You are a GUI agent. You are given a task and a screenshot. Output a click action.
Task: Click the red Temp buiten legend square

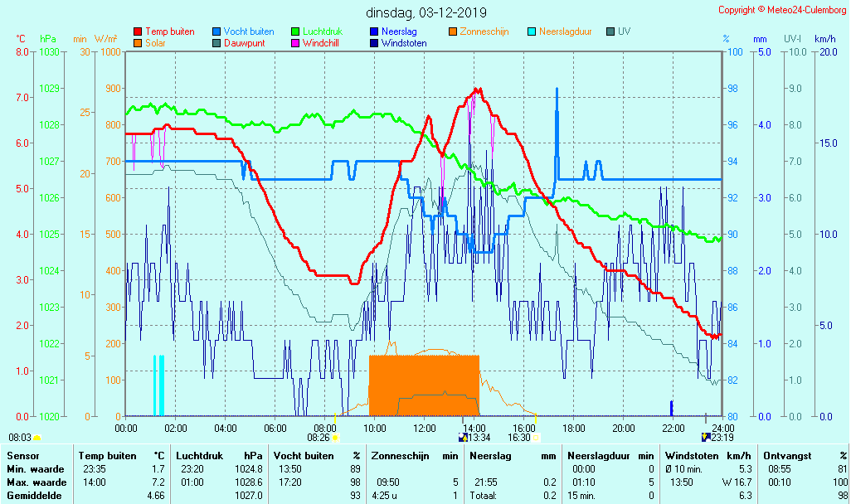tap(138, 31)
